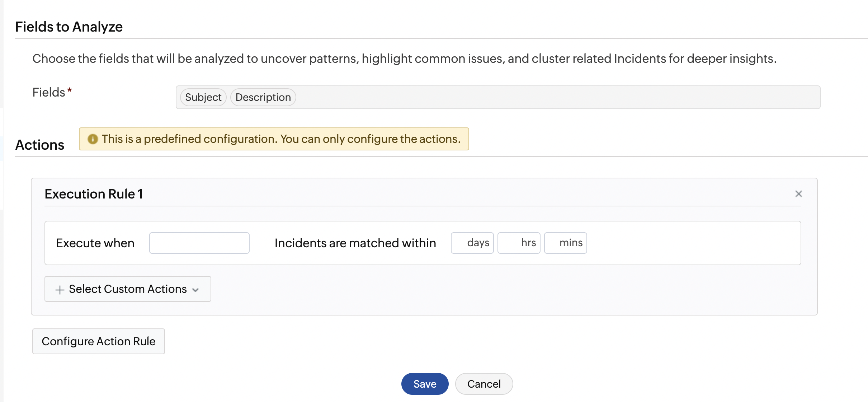This screenshot has height=402, width=868.
Task: Click the Incidents are matched within label
Action: tap(355, 243)
